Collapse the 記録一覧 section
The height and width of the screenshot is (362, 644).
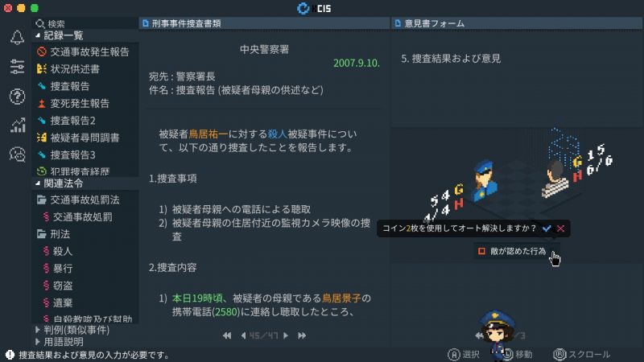point(38,35)
